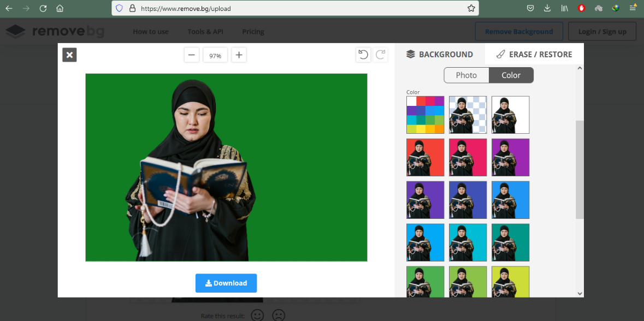Click the cloud extension icon

click(x=599, y=8)
